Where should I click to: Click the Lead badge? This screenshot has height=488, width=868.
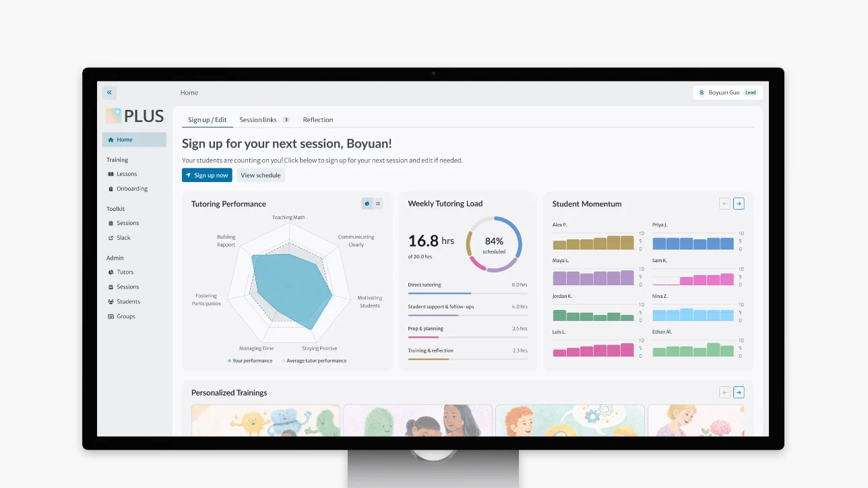point(751,92)
